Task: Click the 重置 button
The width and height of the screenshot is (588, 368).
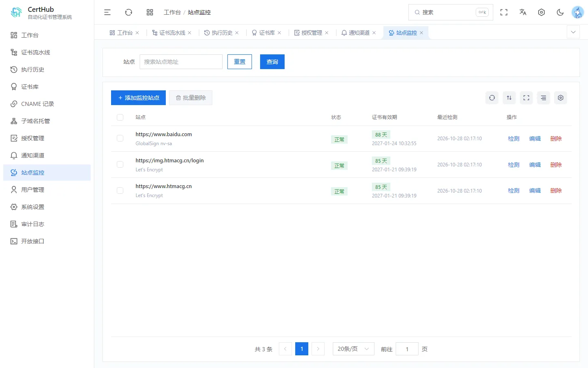Action: click(x=240, y=62)
